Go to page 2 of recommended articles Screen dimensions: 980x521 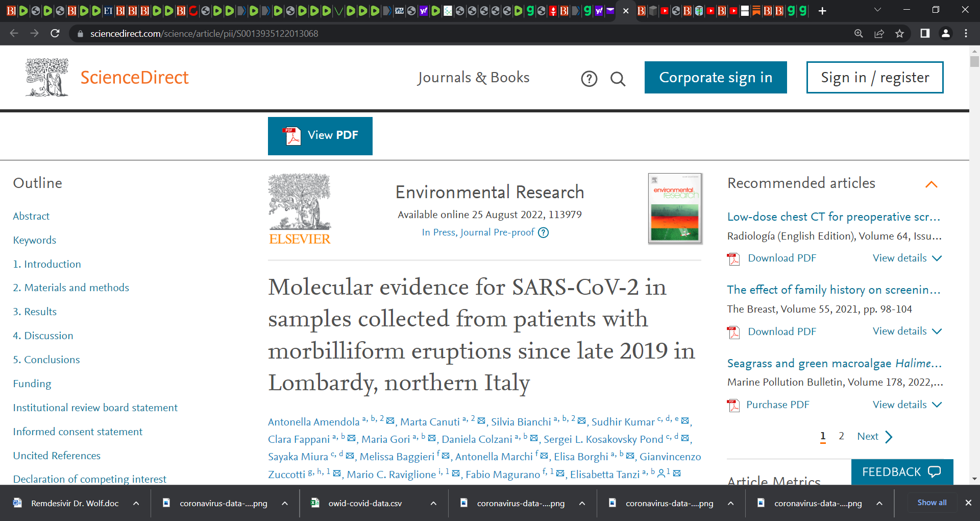click(x=841, y=436)
